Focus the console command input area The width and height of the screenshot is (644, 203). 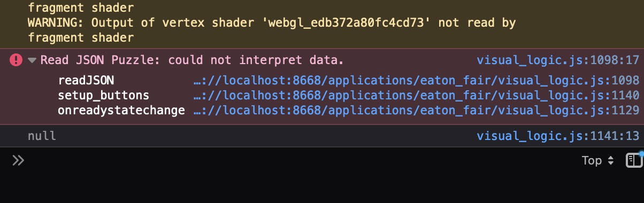(300, 160)
